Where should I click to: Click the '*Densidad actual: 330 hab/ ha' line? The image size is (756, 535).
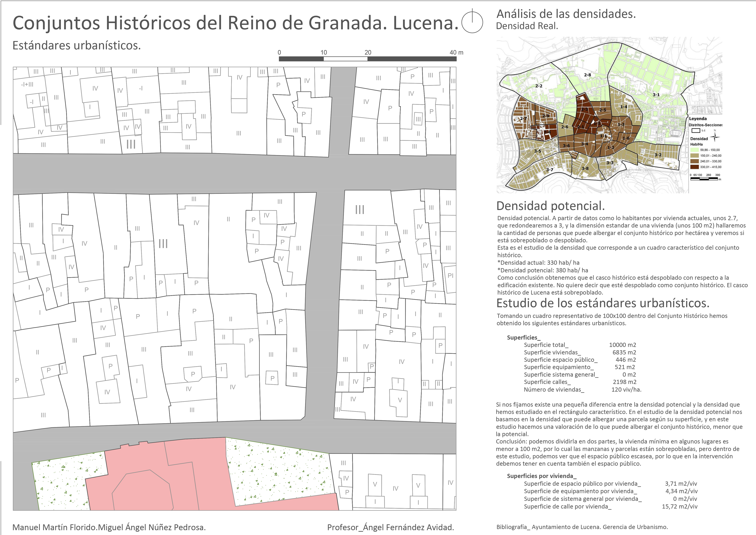tap(538, 263)
